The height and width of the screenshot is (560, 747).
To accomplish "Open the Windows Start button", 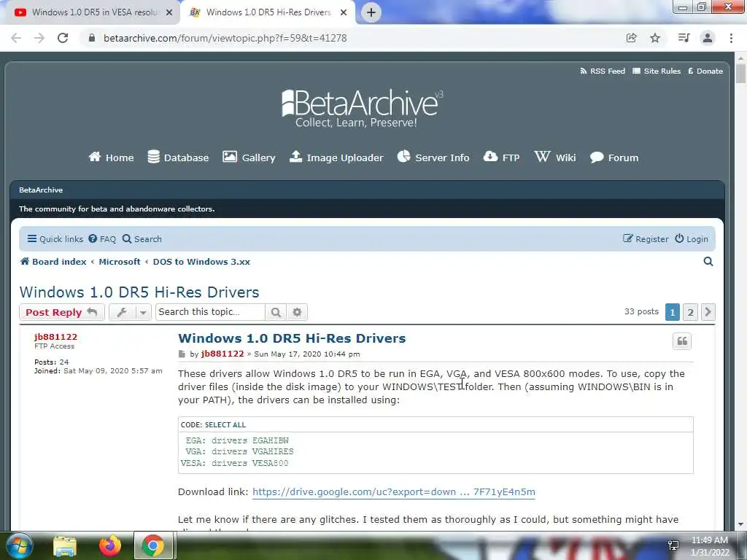I will coord(18,545).
